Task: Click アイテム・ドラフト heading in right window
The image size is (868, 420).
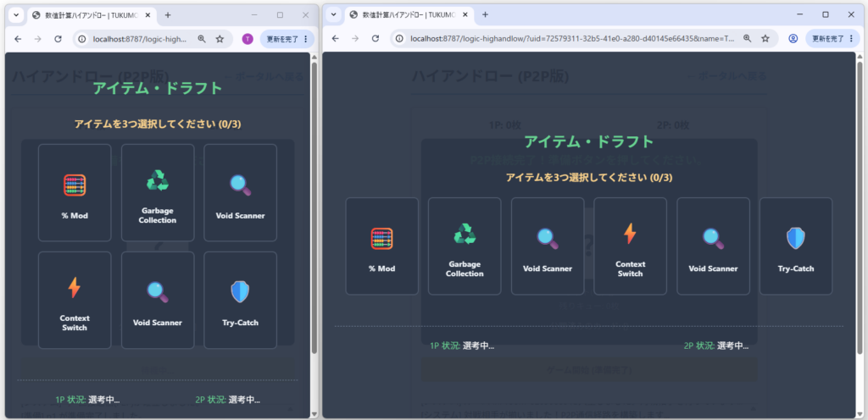Action: 589,142
